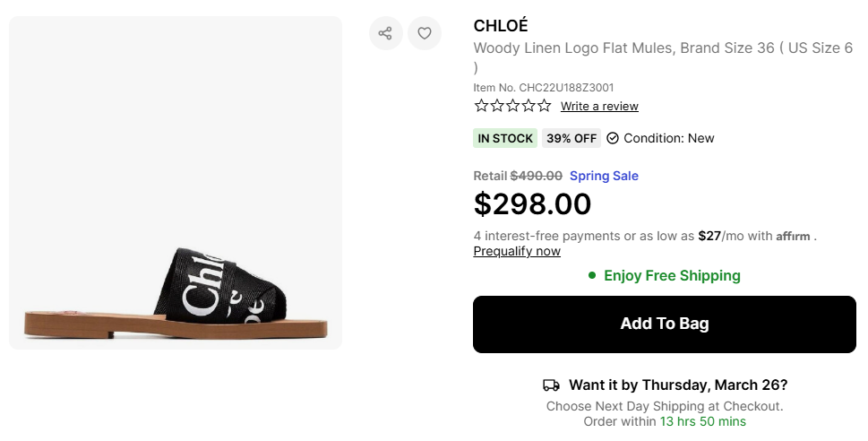Screen dimensions: 868x441
Task: Click the Spring Sale label
Action: pyautogui.click(x=604, y=176)
